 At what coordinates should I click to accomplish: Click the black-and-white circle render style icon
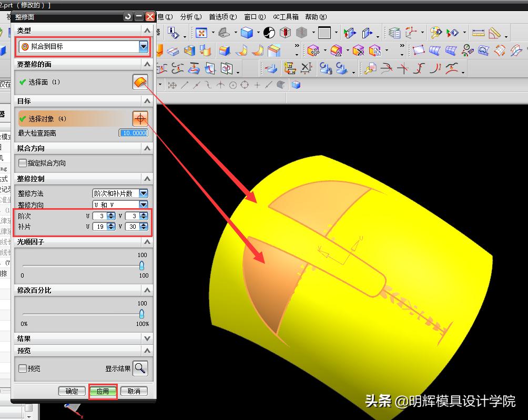269,33
